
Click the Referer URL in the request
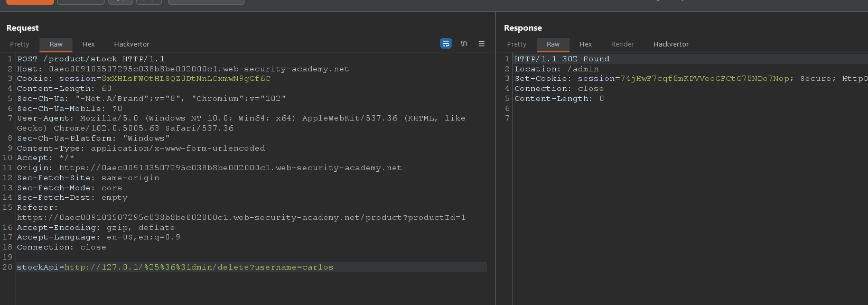point(241,218)
